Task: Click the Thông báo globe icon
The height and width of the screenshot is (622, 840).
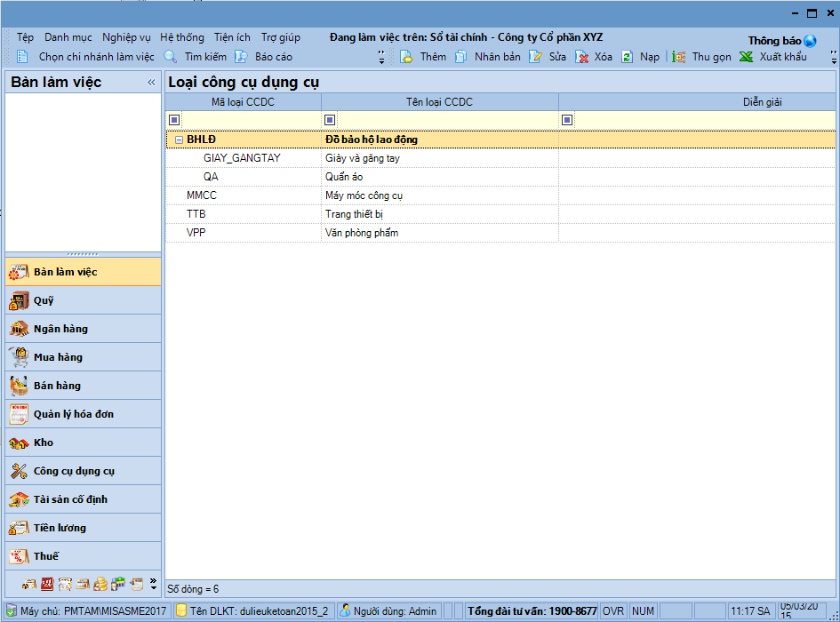Action: 810,41
